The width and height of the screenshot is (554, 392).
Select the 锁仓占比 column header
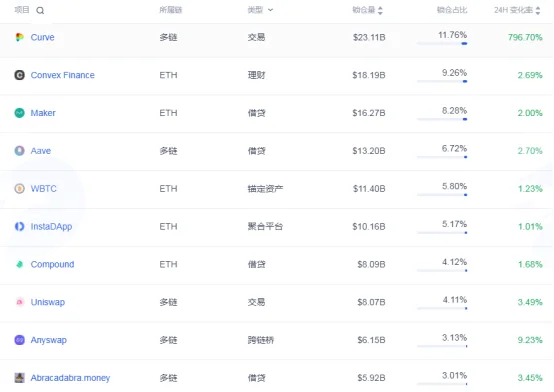tap(452, 10)
